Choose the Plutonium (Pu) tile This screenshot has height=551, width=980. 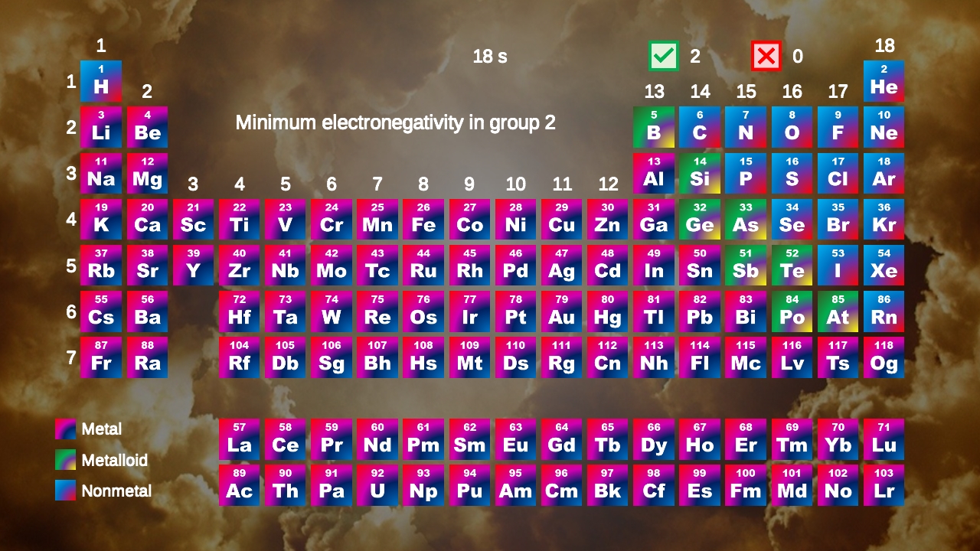469,485
